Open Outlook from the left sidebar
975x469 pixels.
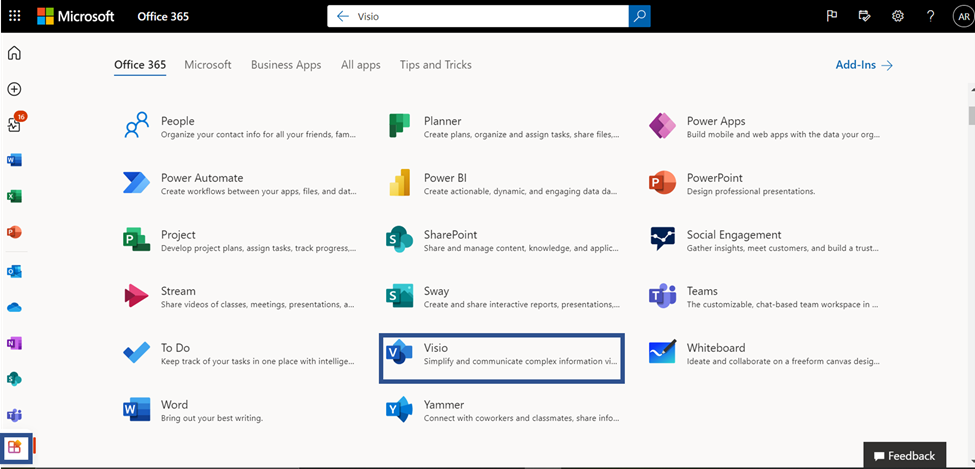click(14, 271)
